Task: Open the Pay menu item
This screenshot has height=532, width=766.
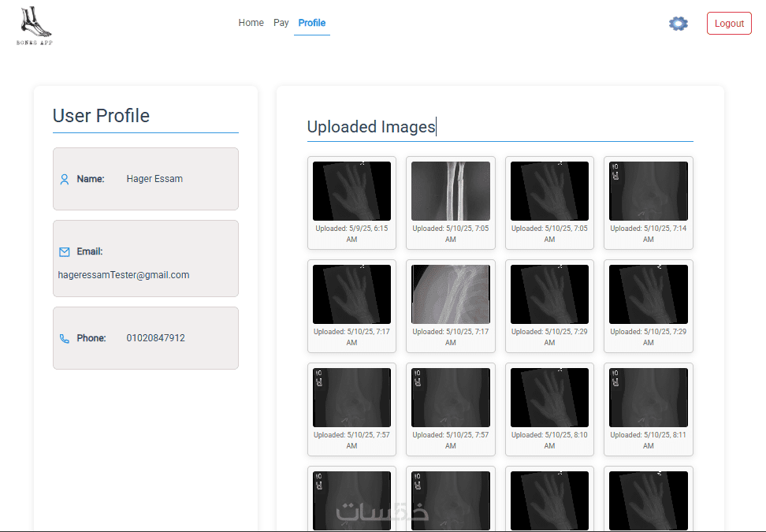Action: (281, 23)
